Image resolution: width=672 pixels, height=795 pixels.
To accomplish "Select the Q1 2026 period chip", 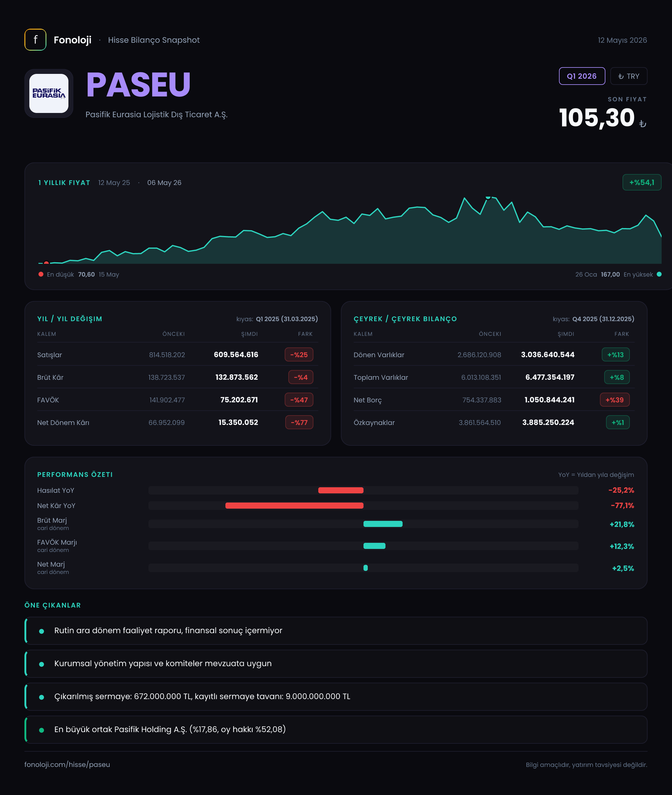I will (x=582, y=76).
